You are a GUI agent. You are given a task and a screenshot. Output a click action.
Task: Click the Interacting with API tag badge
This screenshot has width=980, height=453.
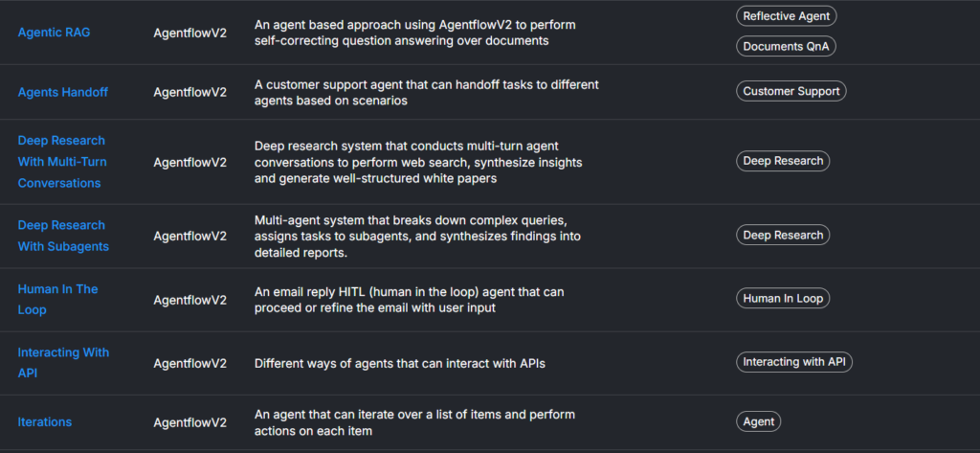(x=794, y=362)
